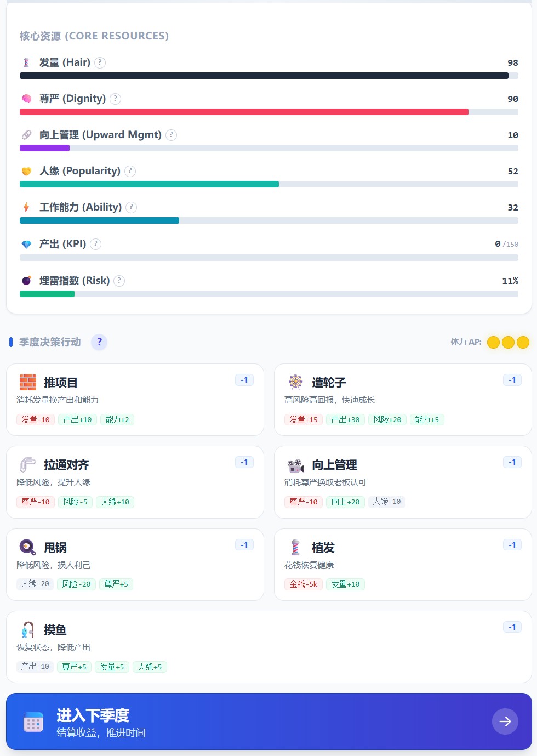Viewport: 537px width, 756px height.
Task: Click the 植发 action card
Action: click(402, 564)
